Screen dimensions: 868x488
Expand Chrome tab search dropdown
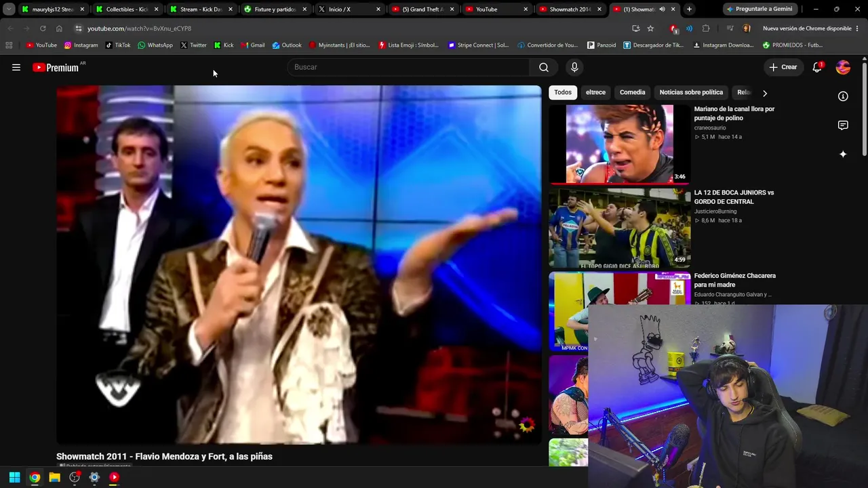tap(9, 9)
